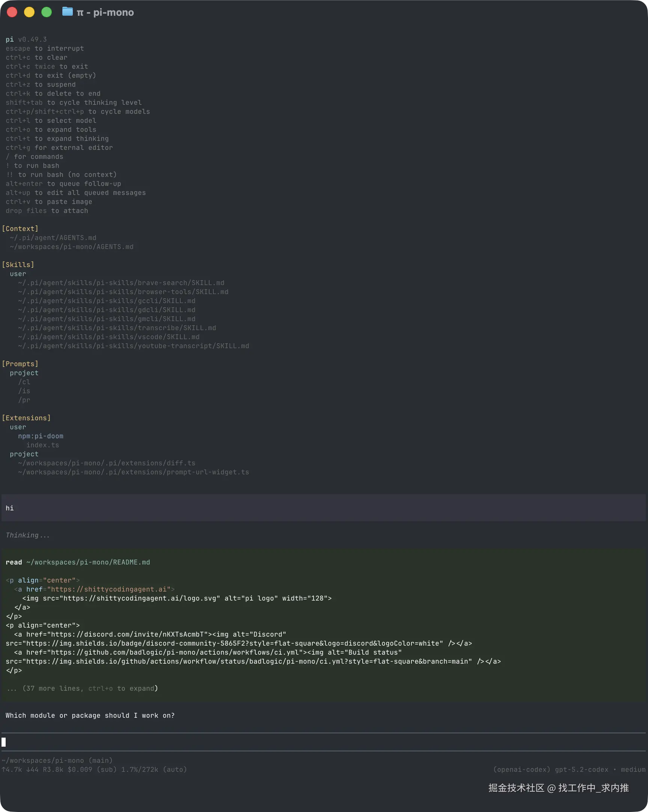Click the medium thinking level indicator
Viewport: 648px width, 812px height.
point(633,770)
